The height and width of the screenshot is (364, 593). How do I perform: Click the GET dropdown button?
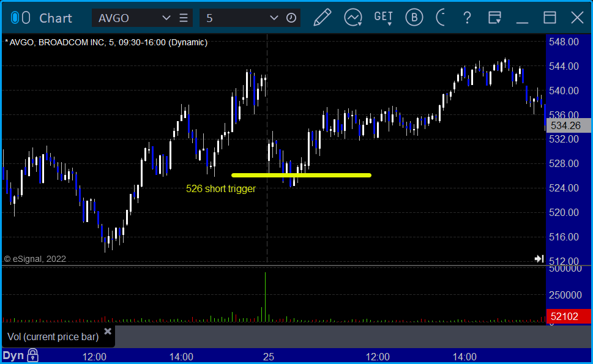click(384, 17)
